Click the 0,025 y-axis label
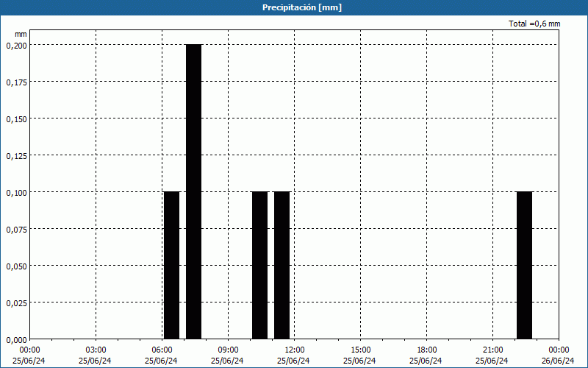This screenshot has height=368, width=588. (16, 303)
